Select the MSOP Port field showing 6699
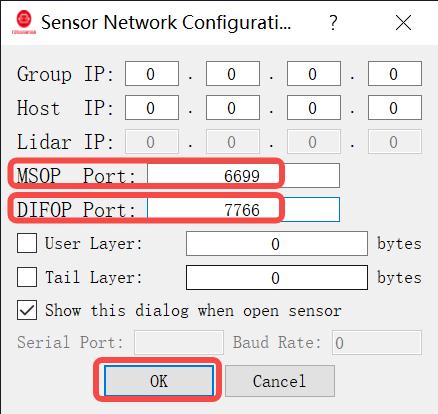 click(x=243, y=176)
